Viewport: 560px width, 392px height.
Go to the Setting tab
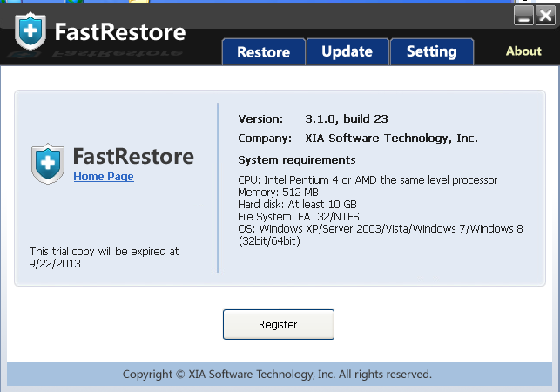(431, 51)
